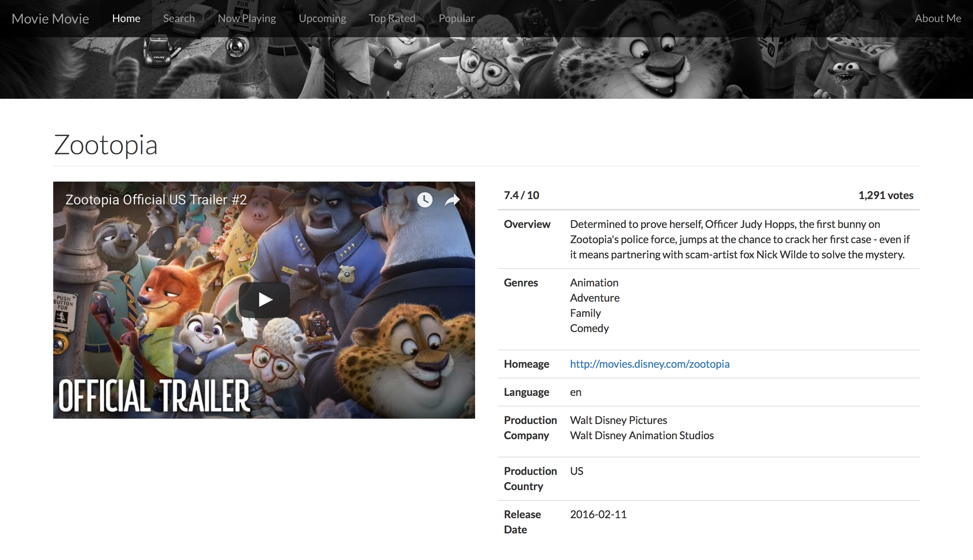Select the Animation genre text

coord(594,283)
